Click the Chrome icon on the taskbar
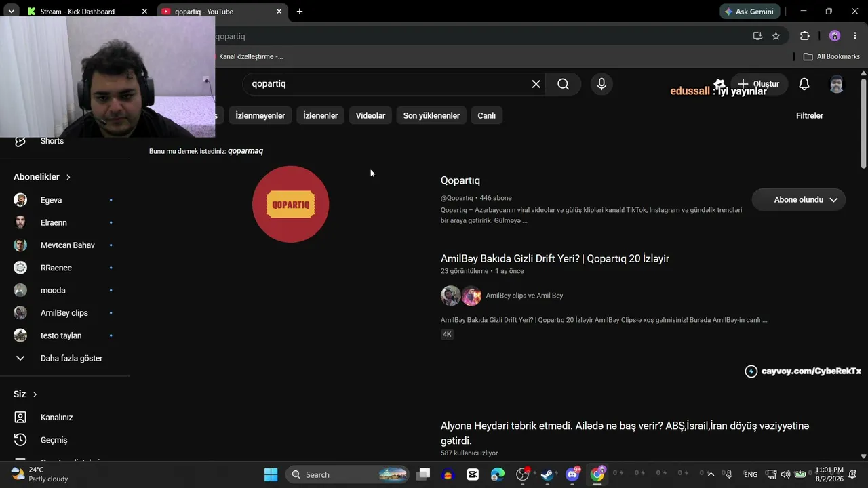Screen dimensions: 868x488 point(597,474)
